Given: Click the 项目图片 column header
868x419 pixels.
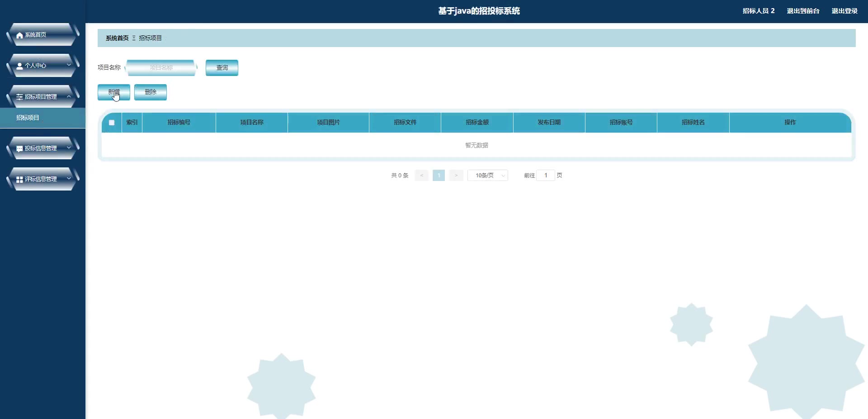Looking at the screenshot, I should 329,123.
